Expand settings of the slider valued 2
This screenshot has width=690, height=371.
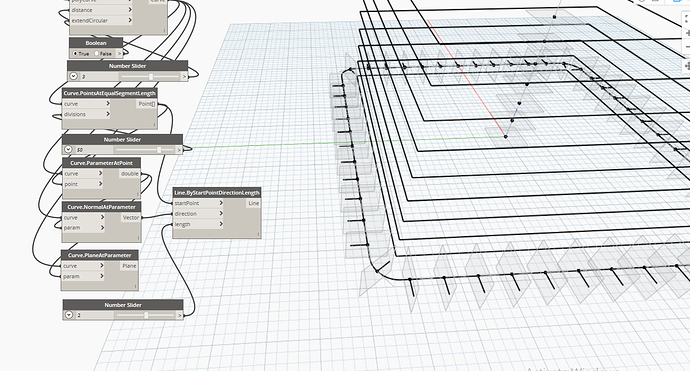coord(69,315)
